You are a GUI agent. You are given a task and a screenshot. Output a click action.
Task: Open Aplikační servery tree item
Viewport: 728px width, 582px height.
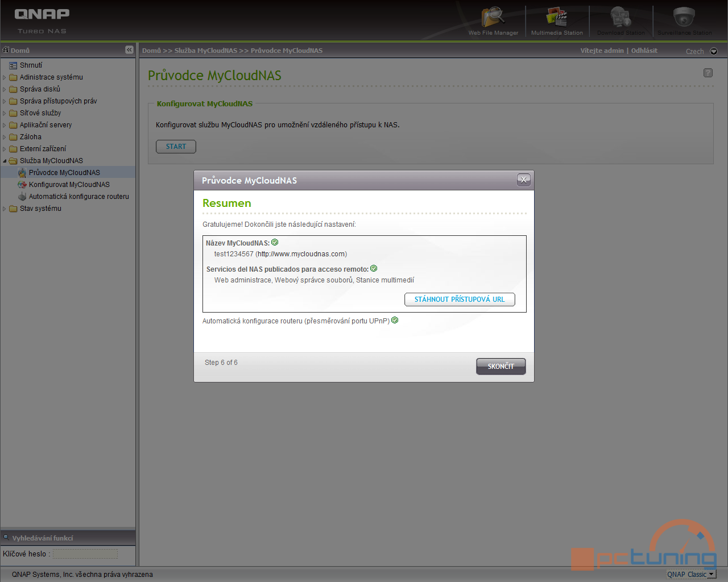coord(45,125)
